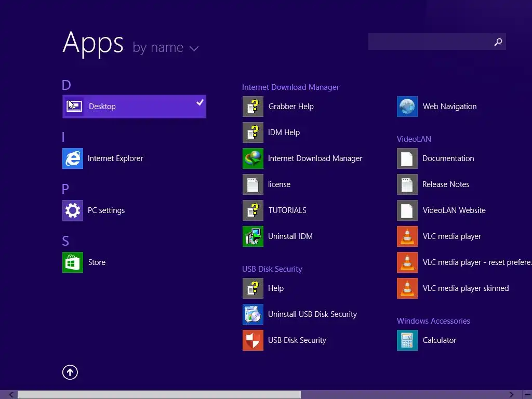This screenshot has width=532, height=399.
Task: Click the VideoLAN group header
Action: coord(414,139)
